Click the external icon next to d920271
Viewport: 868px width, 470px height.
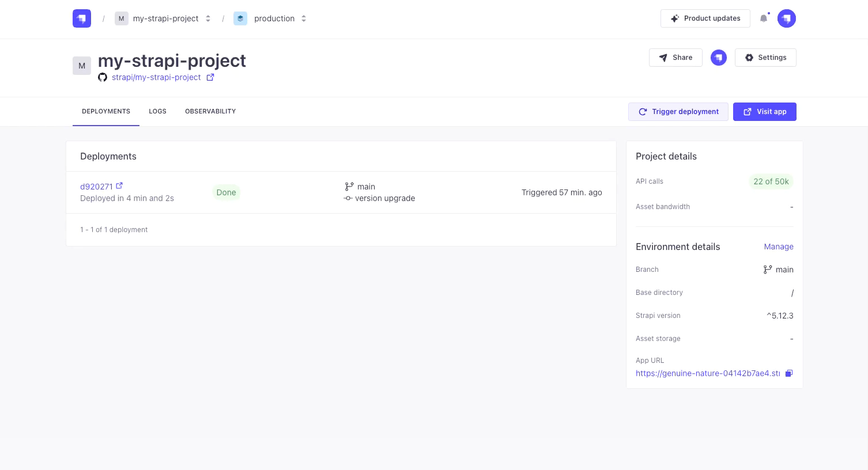tap(119, 185)
